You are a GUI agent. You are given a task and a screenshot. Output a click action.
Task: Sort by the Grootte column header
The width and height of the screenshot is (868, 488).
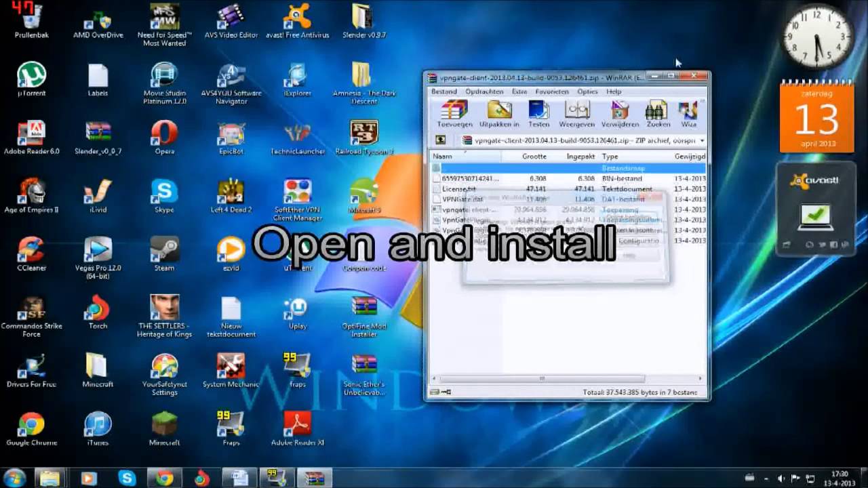[x=526, y=157]
